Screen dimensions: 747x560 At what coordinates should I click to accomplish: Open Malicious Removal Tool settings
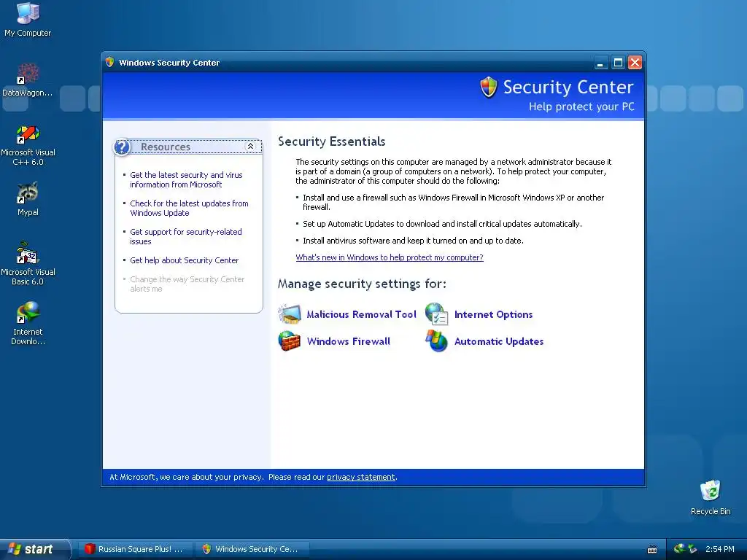(362, 314)
